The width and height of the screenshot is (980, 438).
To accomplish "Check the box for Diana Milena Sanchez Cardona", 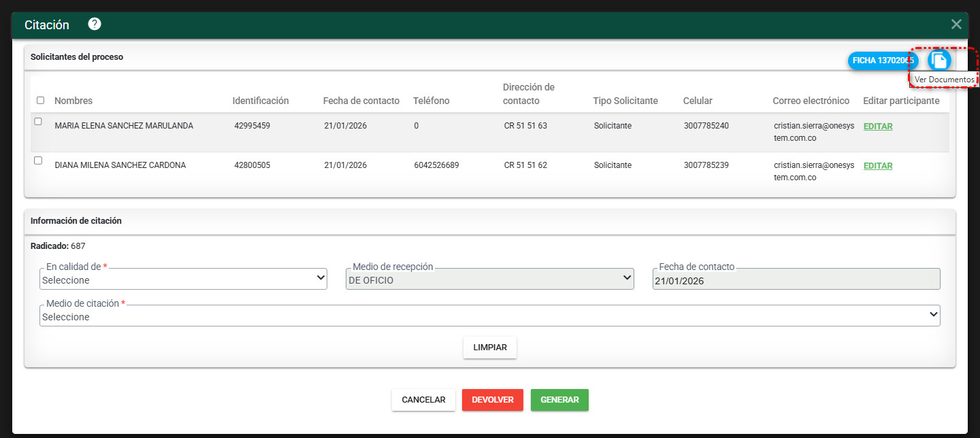I will pos(38,161).
